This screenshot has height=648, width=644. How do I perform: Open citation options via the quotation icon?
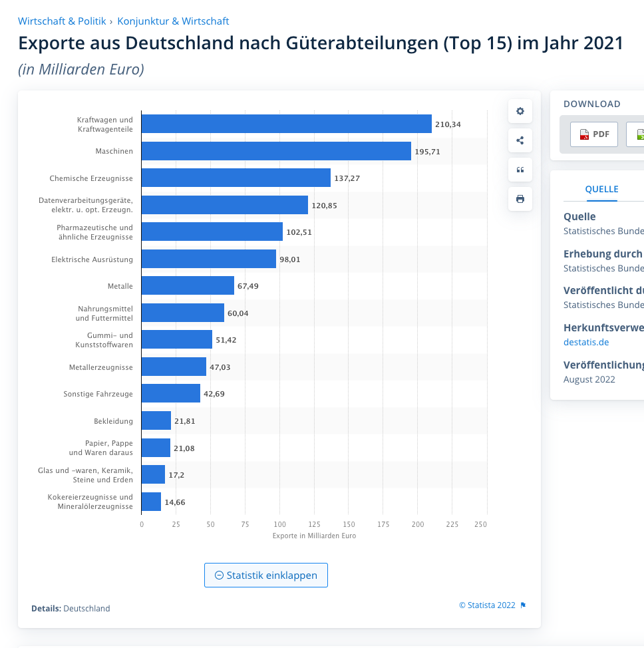[520, 170]
